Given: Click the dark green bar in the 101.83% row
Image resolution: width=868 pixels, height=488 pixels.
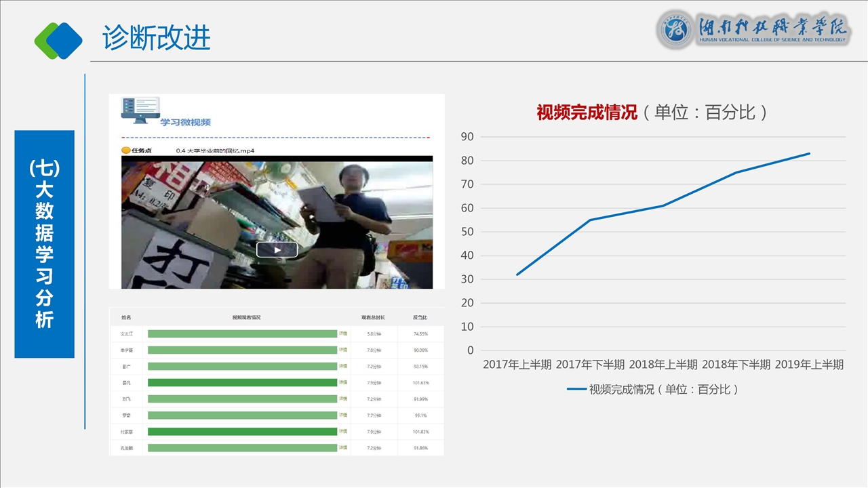Looking at the screenshot, I should tap(242, 432).
